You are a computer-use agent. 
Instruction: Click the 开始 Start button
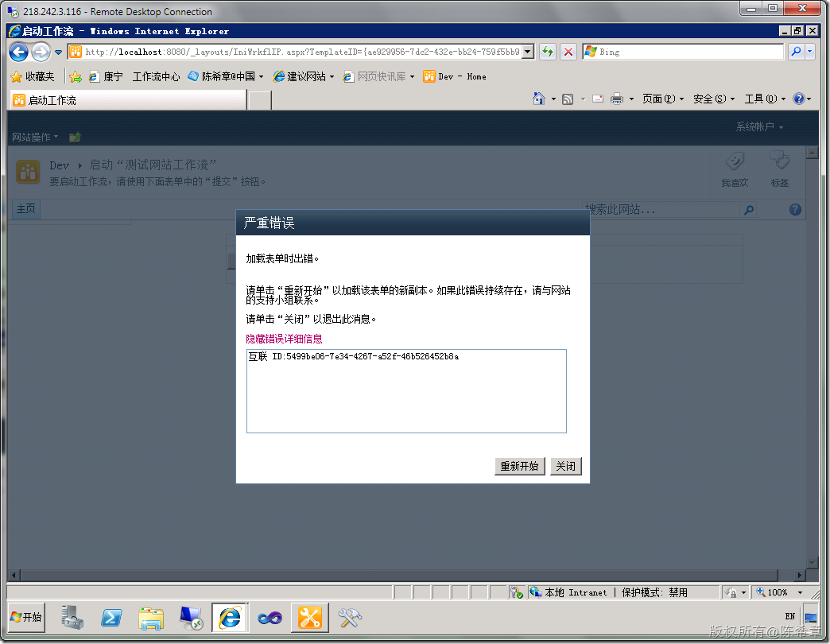pyautogui.click(x=26, y=617)
